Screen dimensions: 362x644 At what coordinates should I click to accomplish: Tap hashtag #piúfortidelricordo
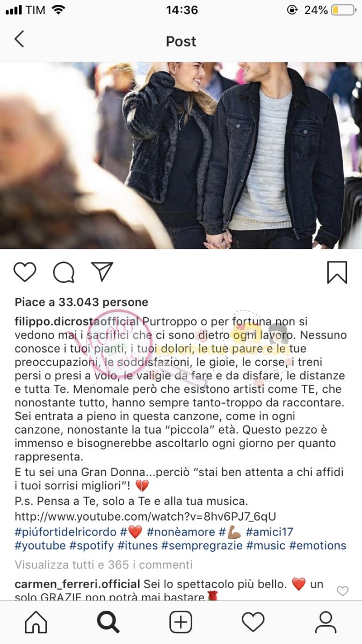66,532
